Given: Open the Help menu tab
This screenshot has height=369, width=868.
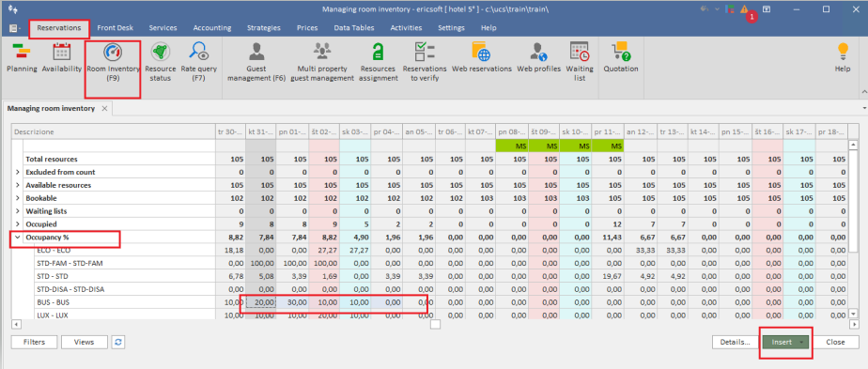Looking at the screenshot, I should pos(488,27).
